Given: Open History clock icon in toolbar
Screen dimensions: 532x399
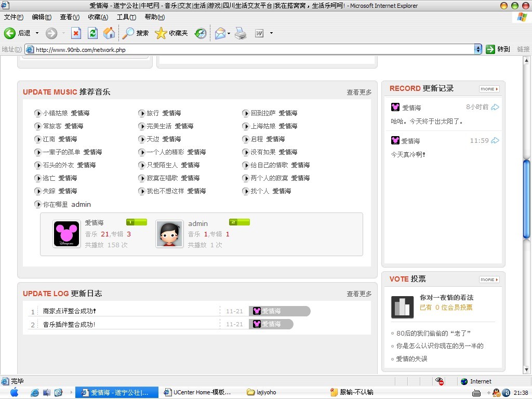Looking at the screenshot, I should click(x=201, y=33).
